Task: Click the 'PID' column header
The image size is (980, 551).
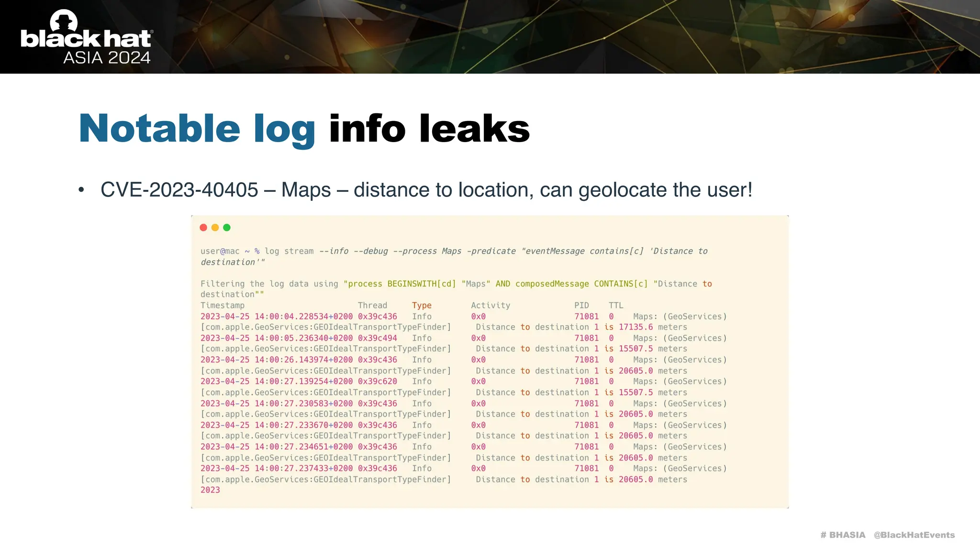Action: click(581, 305)
